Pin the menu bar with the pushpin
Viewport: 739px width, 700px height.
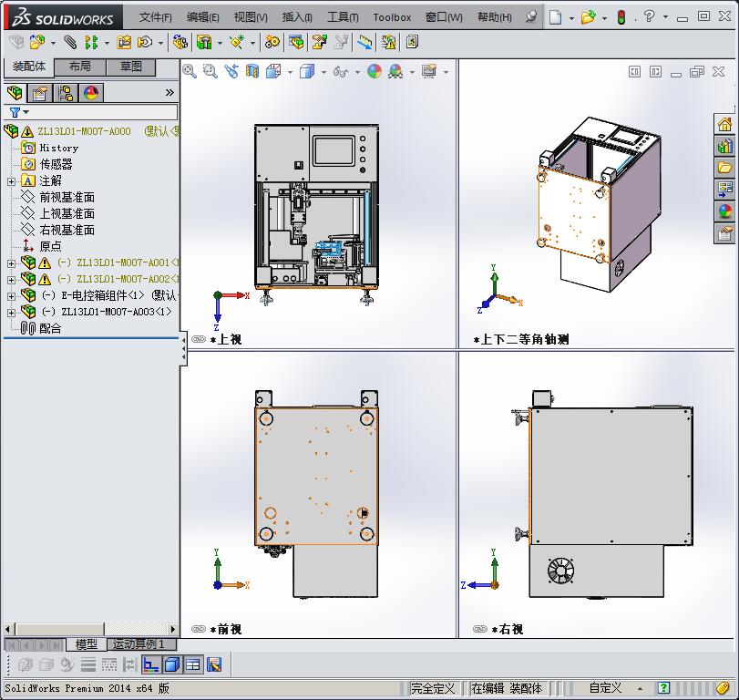[x=531, y=17]
